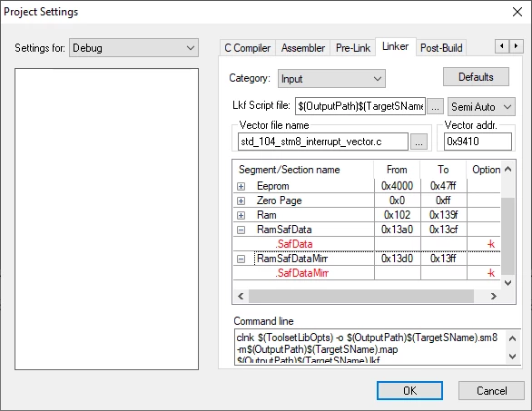
Task: Click the Cancel button
Action: click(x=491, y=391)
